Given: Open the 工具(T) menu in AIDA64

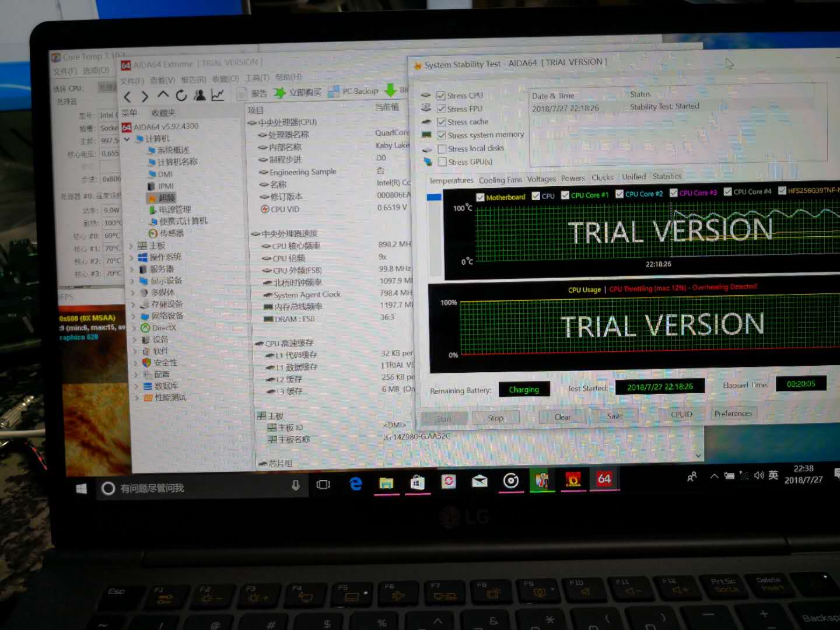Looking at the screenshot, I should pos(257,78).
